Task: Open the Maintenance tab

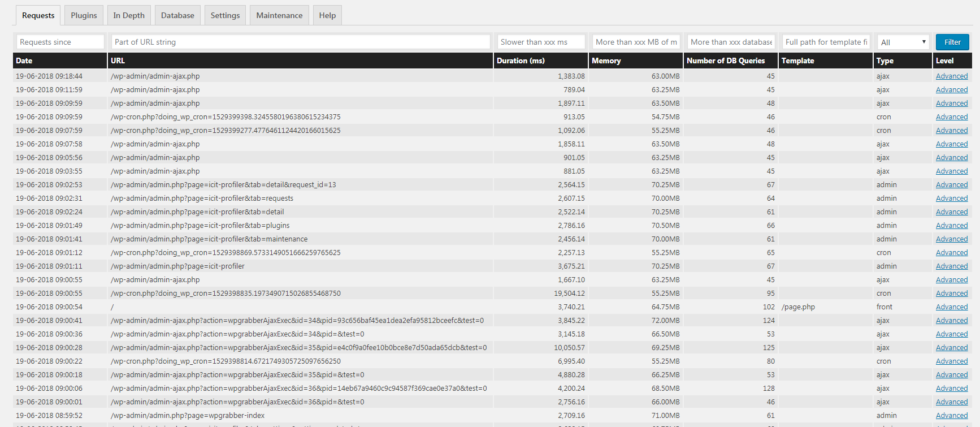Action: pos(279,15)
